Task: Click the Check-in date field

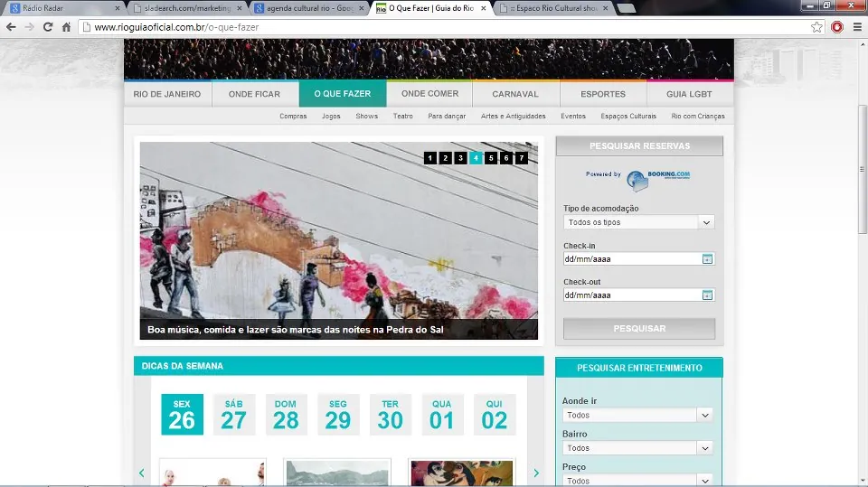Action: point(639,259)
